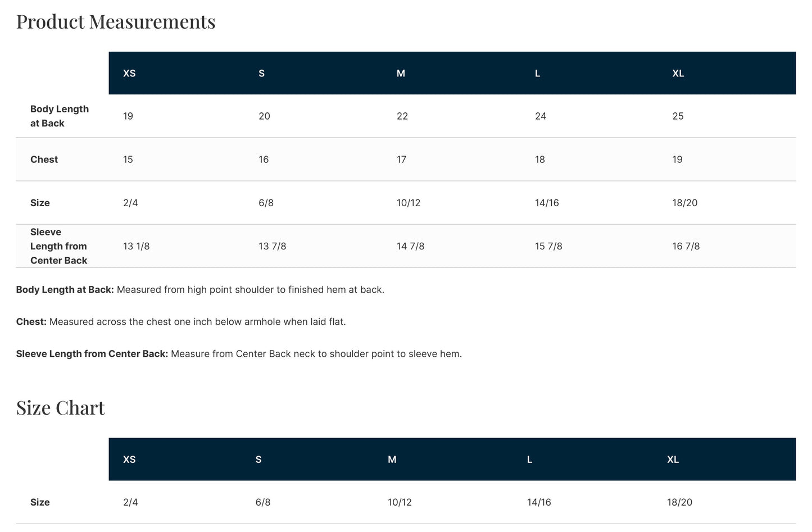Click the XS column header in Product Measurements
Viewport: 812px width, 532px height.
[x=129, y=73]
